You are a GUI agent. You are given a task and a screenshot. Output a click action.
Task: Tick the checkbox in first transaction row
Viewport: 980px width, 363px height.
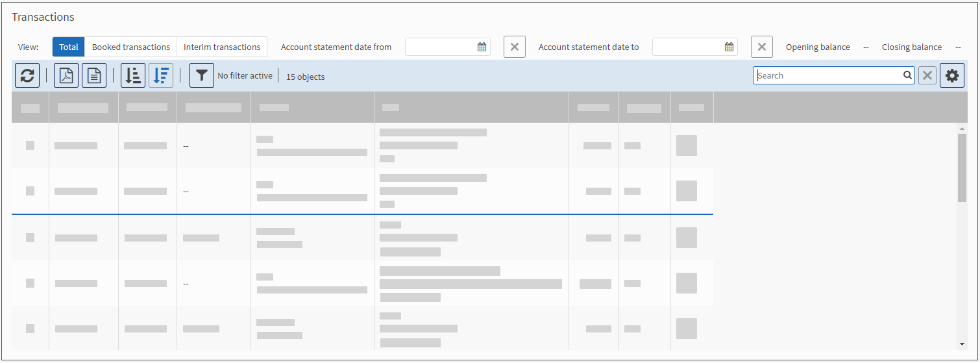30,145
